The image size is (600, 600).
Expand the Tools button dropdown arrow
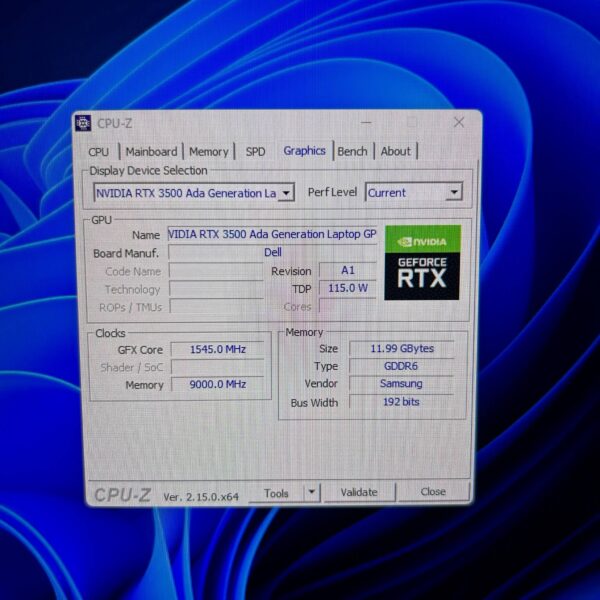312,492
